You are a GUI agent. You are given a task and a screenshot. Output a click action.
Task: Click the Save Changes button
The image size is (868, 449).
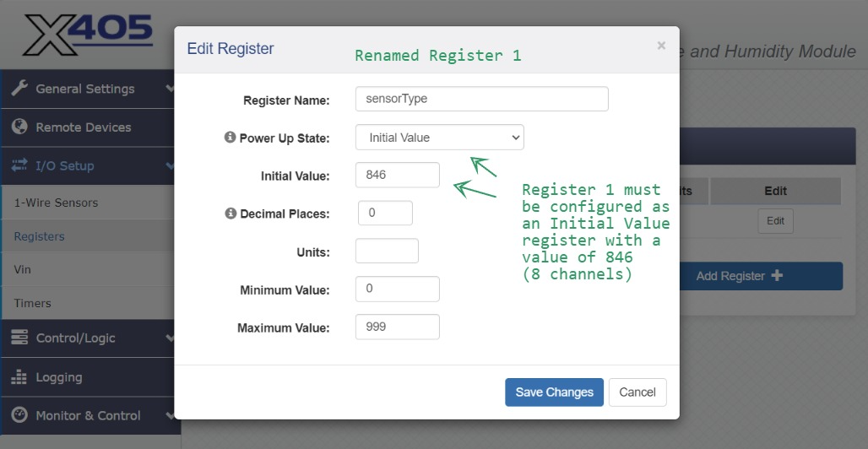[554, 392]
